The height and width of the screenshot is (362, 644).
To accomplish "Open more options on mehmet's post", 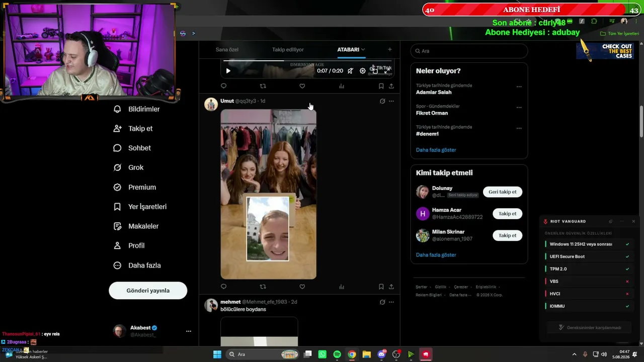I will click(x=391, y=302).
